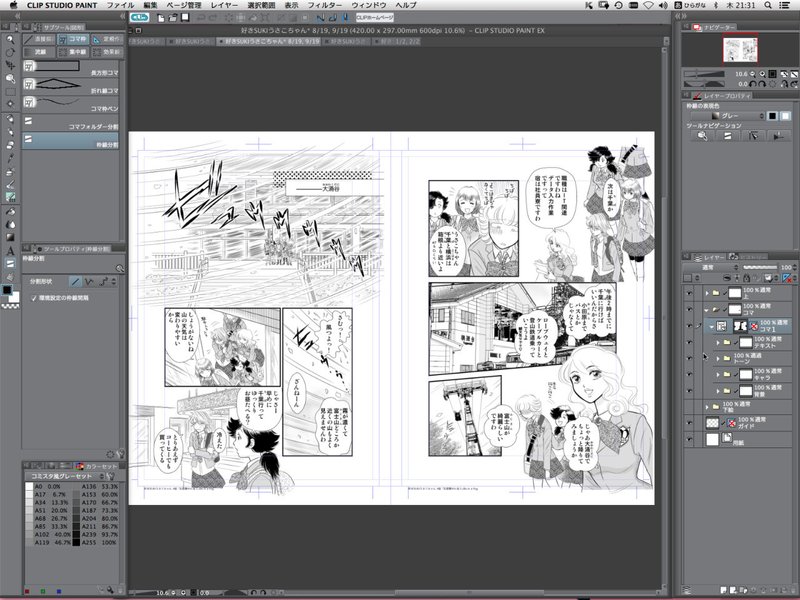This screenshot has width=800, height=600.
Task: Click the CLIP cloud button in the command bar
Action: (x=140, y=18)
